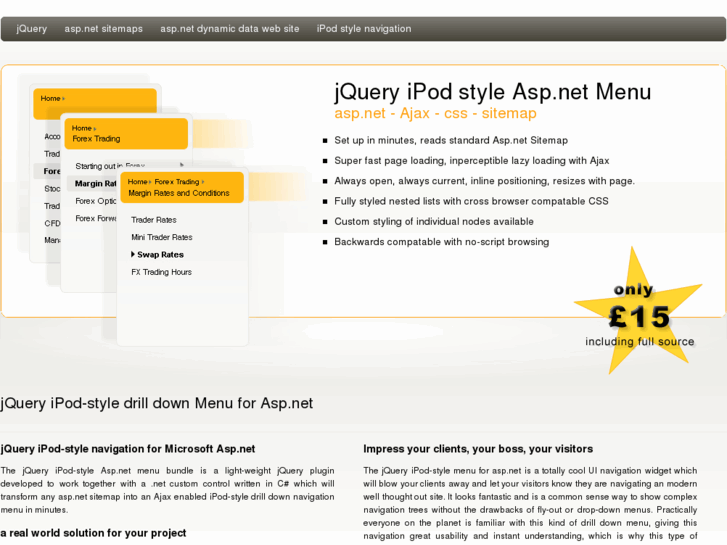Click Margin Rates and Conditions header

click(x=179, y=193)
